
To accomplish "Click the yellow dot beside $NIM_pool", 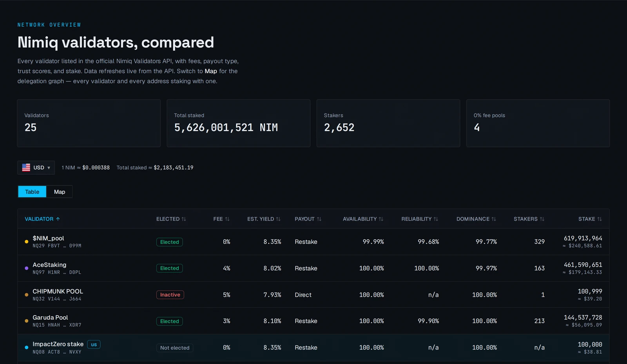I will [26, 242].
